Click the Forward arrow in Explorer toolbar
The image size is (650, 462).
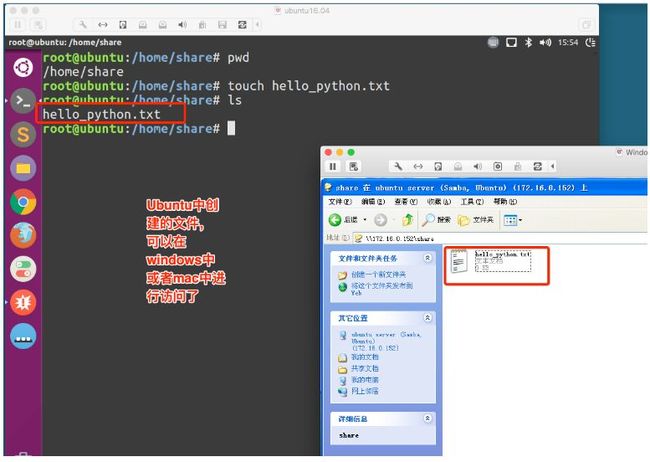(381, 220)
